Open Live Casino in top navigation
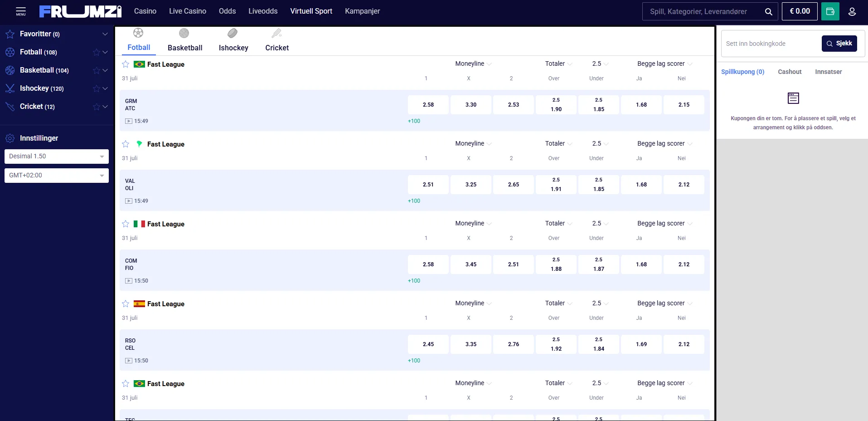The width and height of the screenshot is (868, 421). click(188, 11)
